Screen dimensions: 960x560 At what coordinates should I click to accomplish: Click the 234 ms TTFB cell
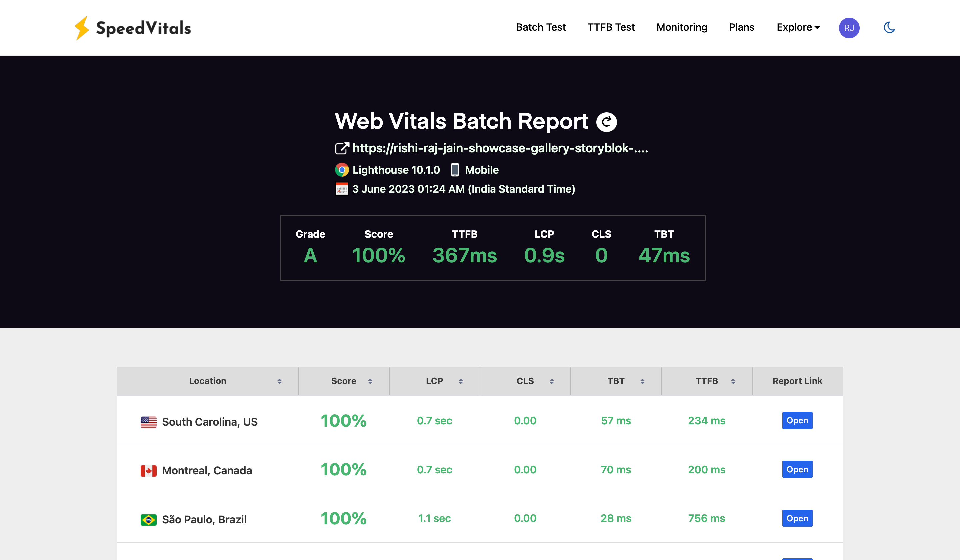pos(707,421)
